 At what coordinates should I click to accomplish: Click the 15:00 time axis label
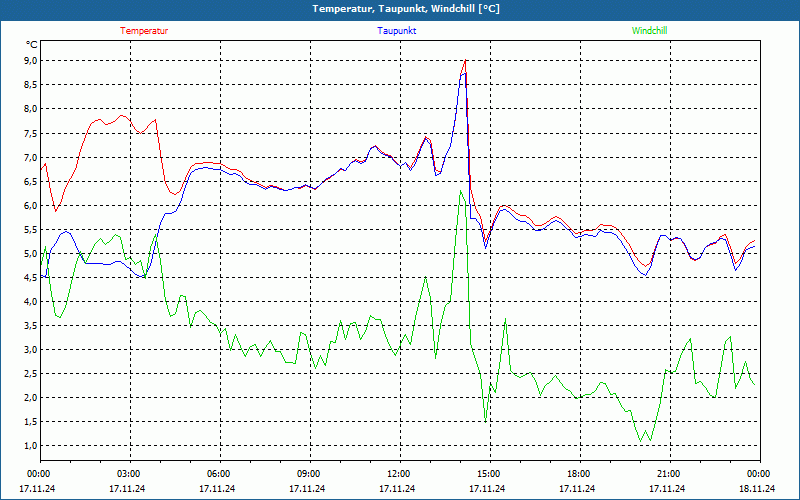(x=487, y=474)
